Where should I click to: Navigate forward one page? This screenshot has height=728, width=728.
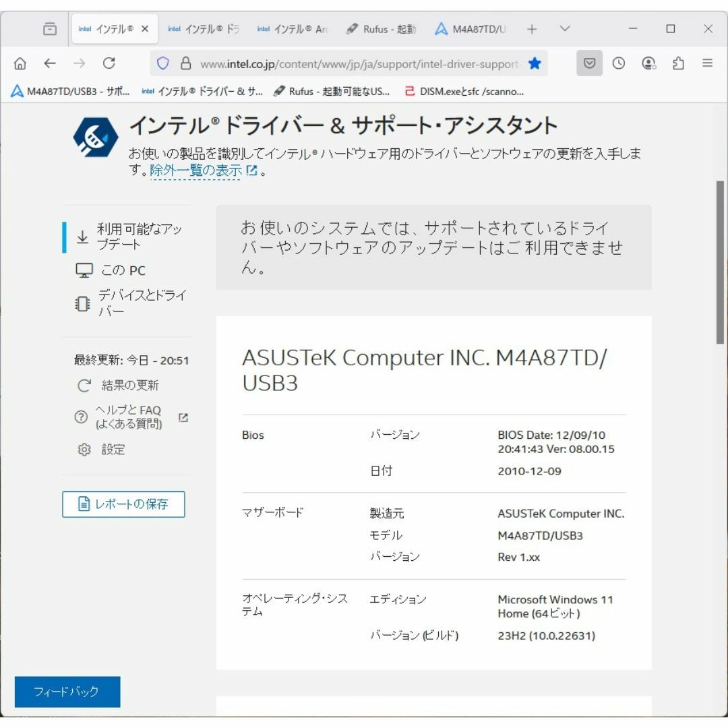(x=80, y=63)
